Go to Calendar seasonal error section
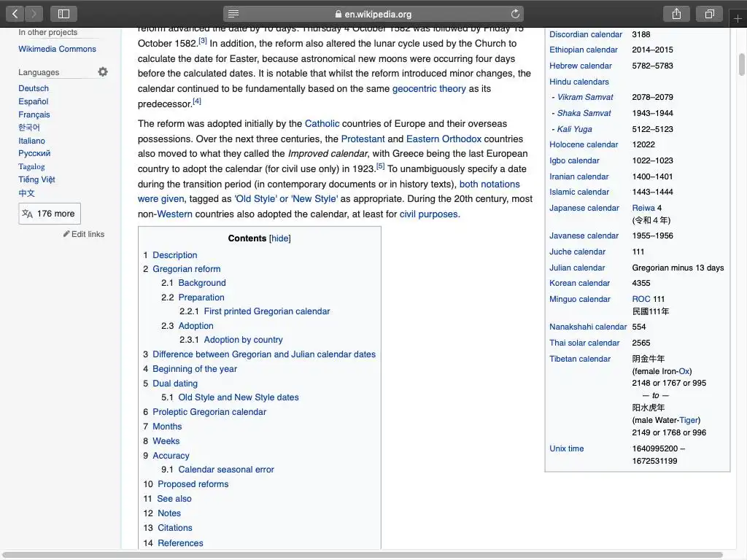 226,470
